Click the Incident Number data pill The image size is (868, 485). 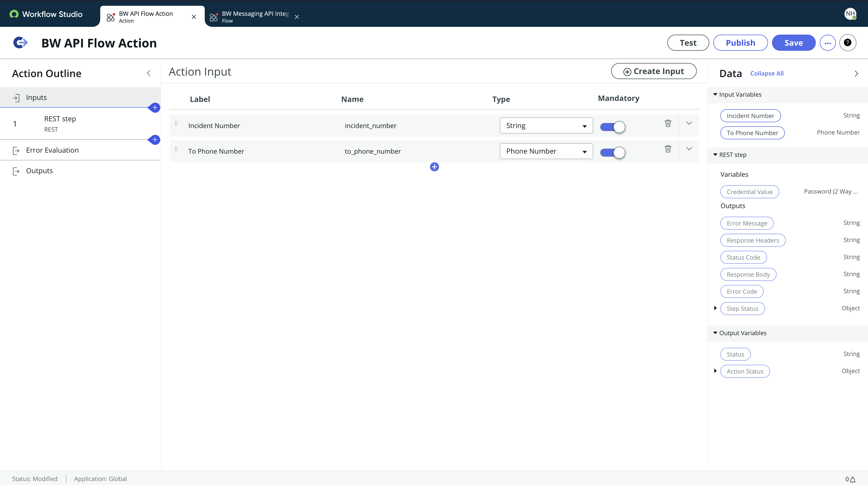point(750,116)
